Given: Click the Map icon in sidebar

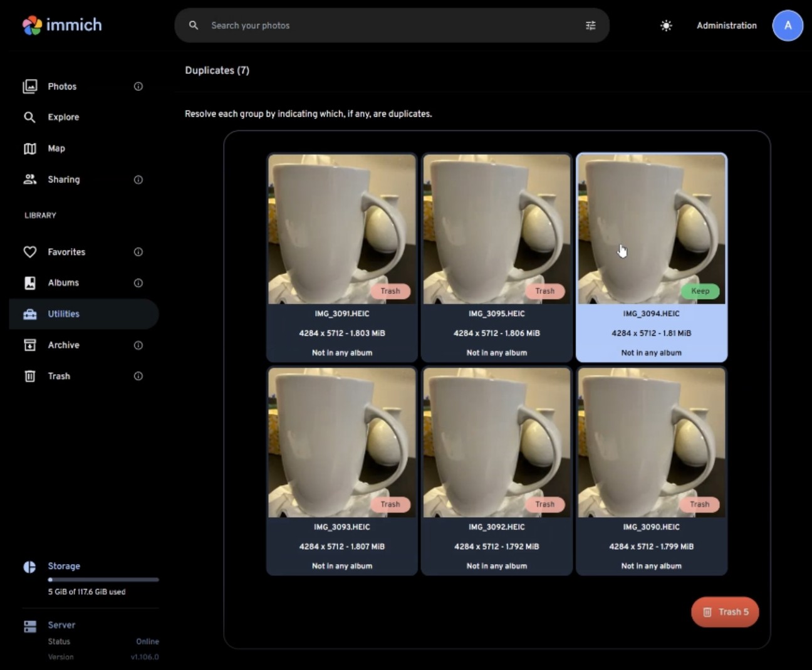Looking at the screenshot, I should (x=29, y=149).
